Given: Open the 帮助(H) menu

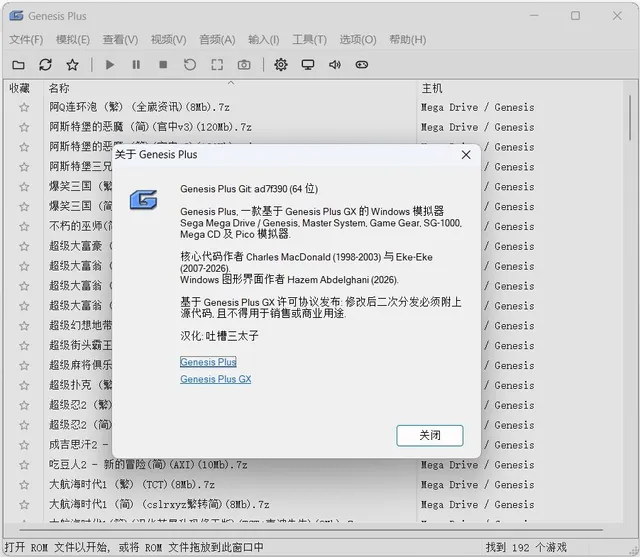Looking at the screenshot, I should click(407, 40).
